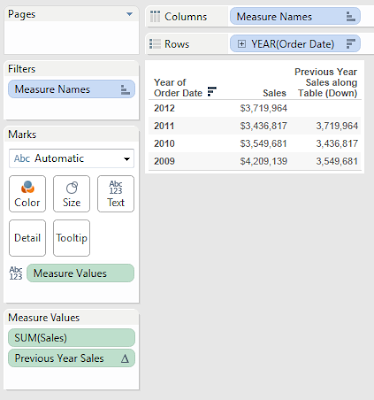This screenshot has width=374, height=400.
Task: Click the Text marks button
Action: [116, 194]
